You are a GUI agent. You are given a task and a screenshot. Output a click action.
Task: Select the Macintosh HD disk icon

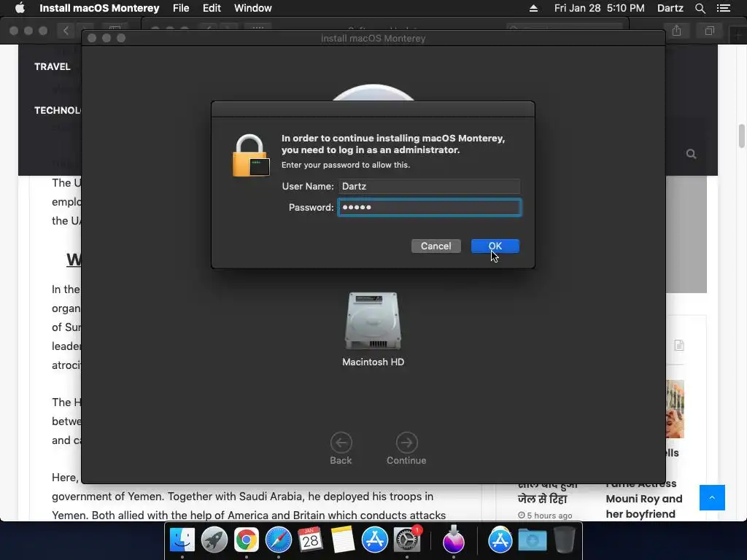373,321
